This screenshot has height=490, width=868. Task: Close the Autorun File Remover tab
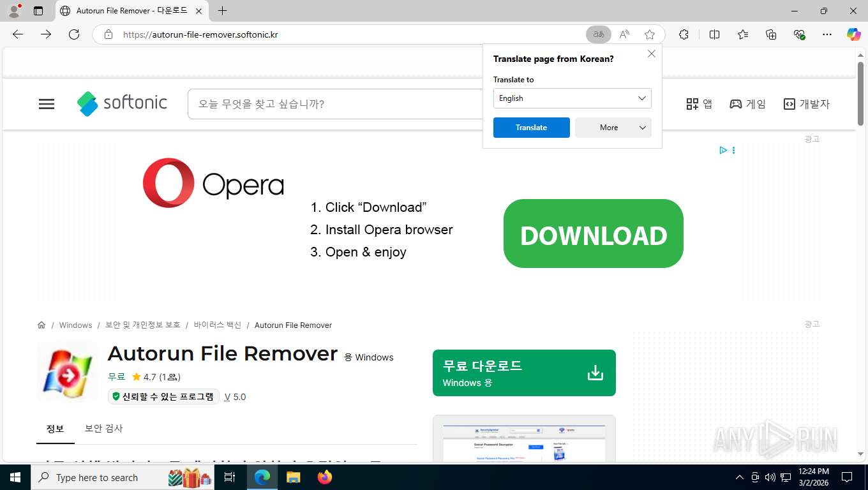(199, 11)
